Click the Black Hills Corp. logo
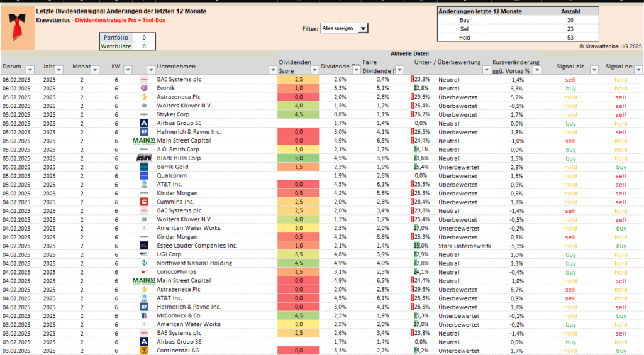Viewport: 644px width, 355px height. pyautogui.click(x=144, y=158)
